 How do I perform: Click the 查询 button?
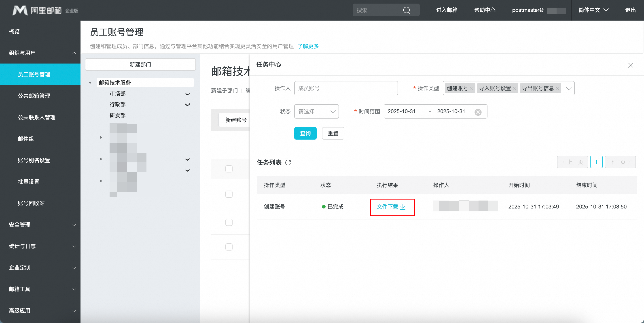305,133
